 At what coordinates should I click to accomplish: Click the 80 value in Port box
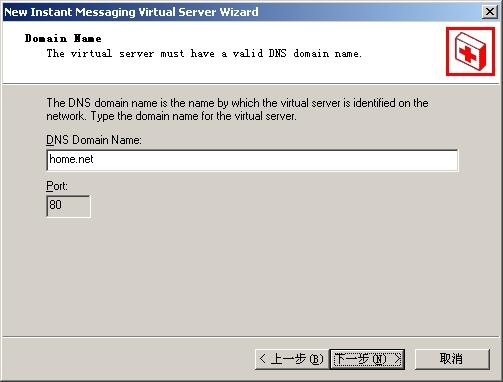(x=55, y=204)
